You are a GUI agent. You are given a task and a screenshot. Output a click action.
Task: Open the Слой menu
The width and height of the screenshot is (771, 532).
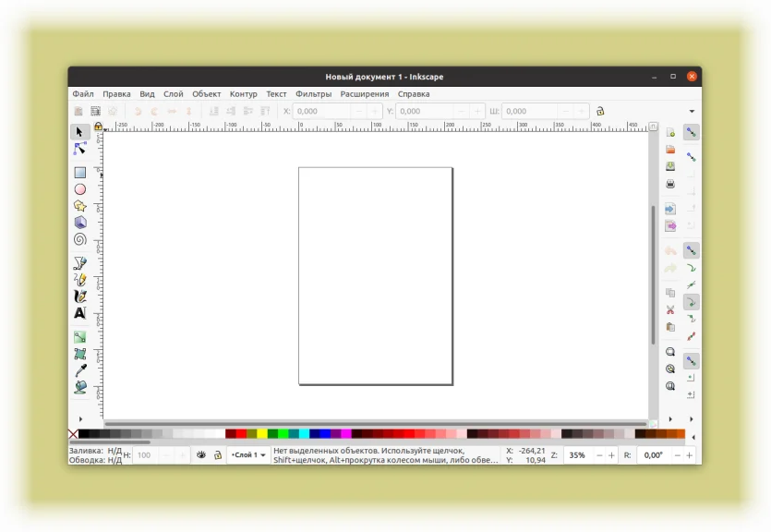(x=173, y=94)
